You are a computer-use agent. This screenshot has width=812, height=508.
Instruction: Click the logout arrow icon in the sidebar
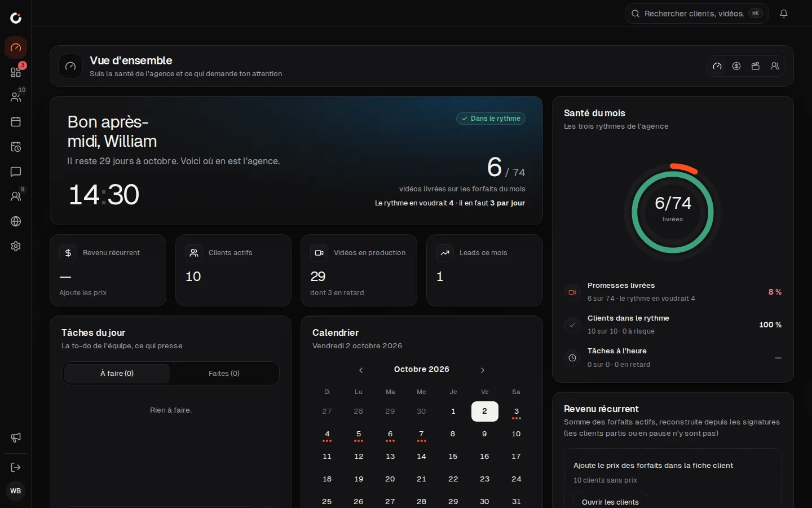[x=16, y=467]
